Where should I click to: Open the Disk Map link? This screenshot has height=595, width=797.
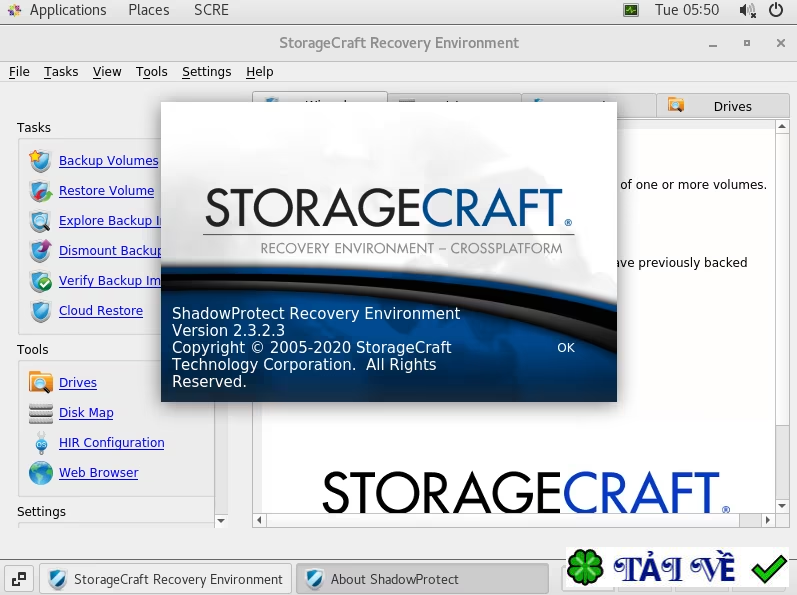tap(86, 413)
